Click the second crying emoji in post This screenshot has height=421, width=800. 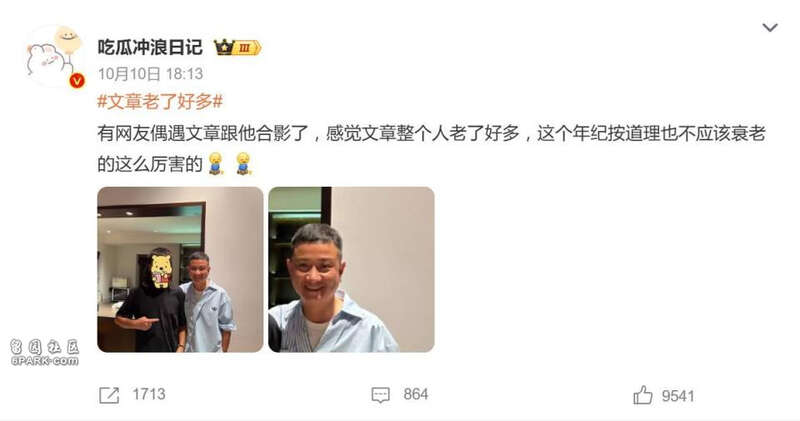(243, 164)
